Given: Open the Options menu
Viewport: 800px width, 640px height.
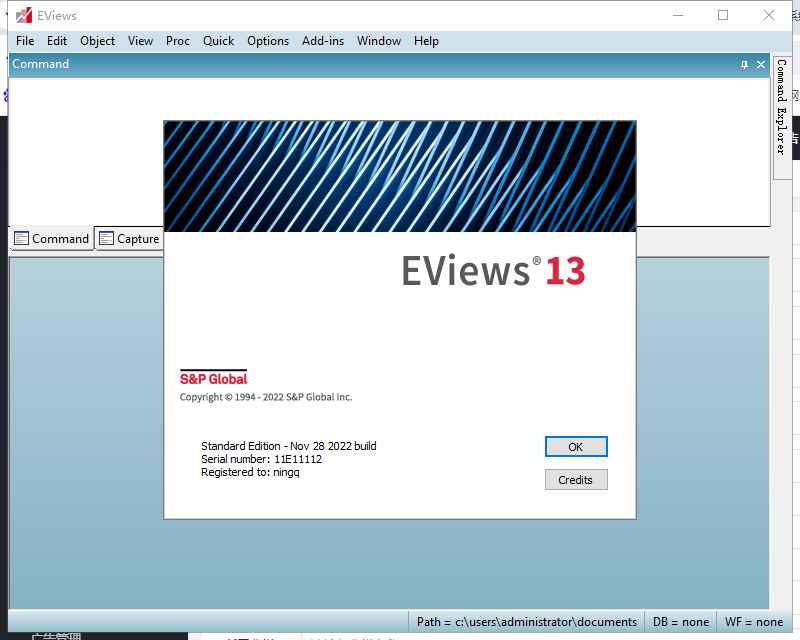Looking at the screenshot, I should [268, 41].
